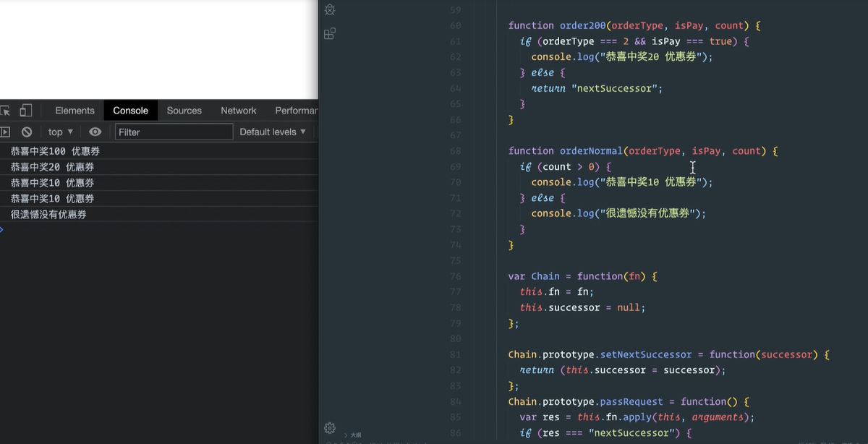Open the top JavaScript context dropdown
The image size is (868, 444).
[x=61, y=132]
